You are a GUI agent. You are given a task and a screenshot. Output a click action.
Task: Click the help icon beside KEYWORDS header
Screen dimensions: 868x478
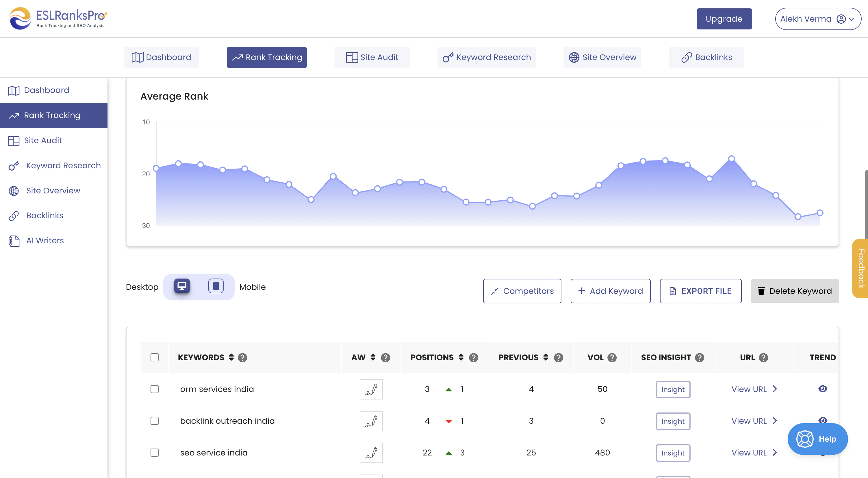(x=242, y=358)
